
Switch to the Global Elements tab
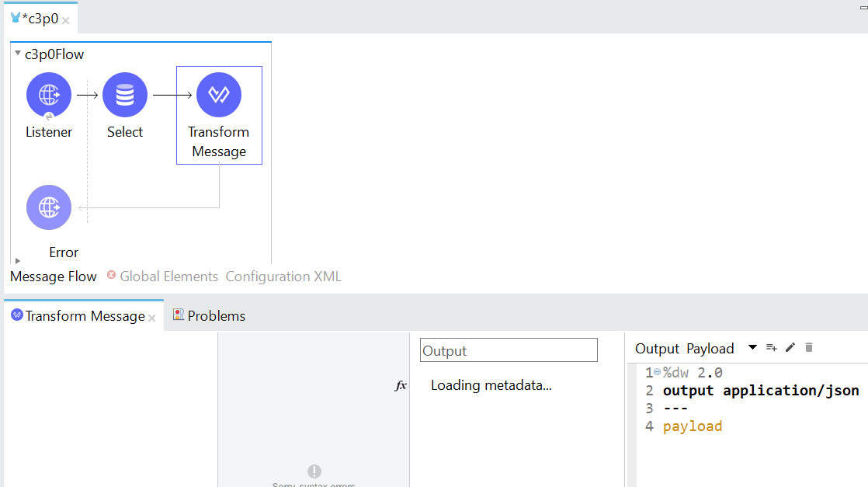168,277
